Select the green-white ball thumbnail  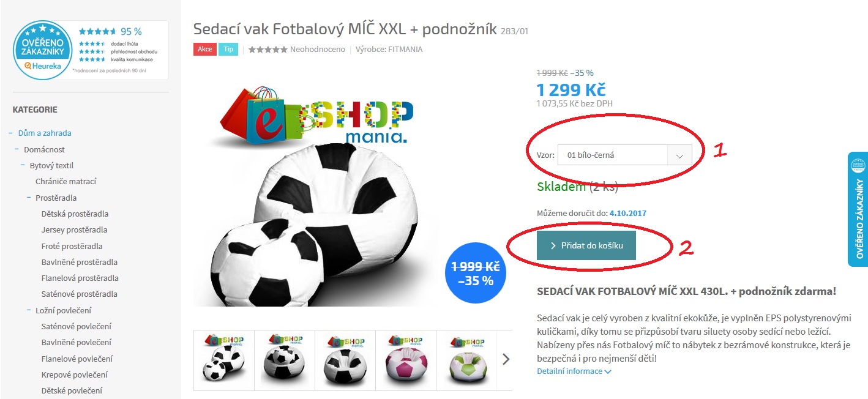(466, 360)
